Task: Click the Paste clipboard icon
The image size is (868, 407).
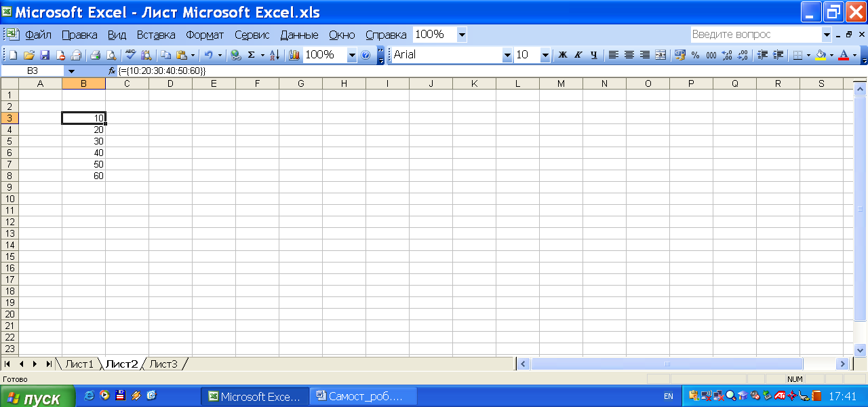Action: 181,55
